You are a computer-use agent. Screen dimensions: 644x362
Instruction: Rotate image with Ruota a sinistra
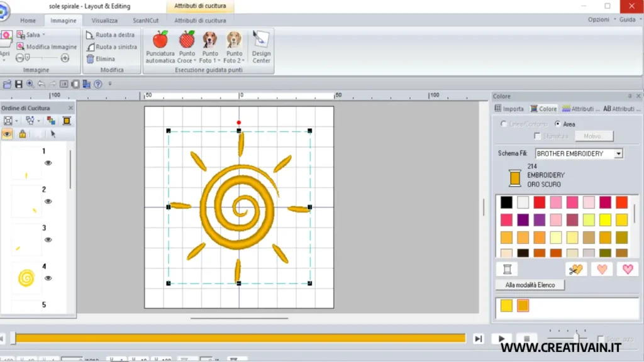pyautogui.click(x=112, y=47)
